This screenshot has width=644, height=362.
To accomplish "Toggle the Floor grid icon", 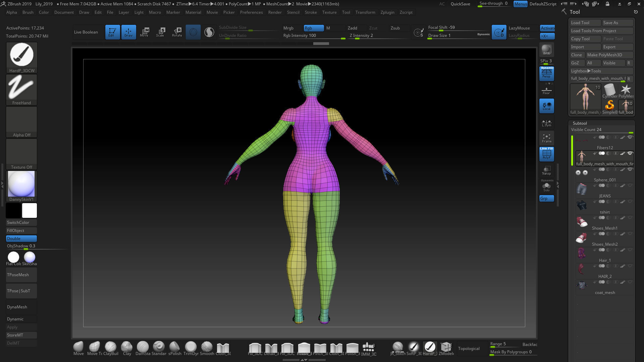I will tap(546, 90).
